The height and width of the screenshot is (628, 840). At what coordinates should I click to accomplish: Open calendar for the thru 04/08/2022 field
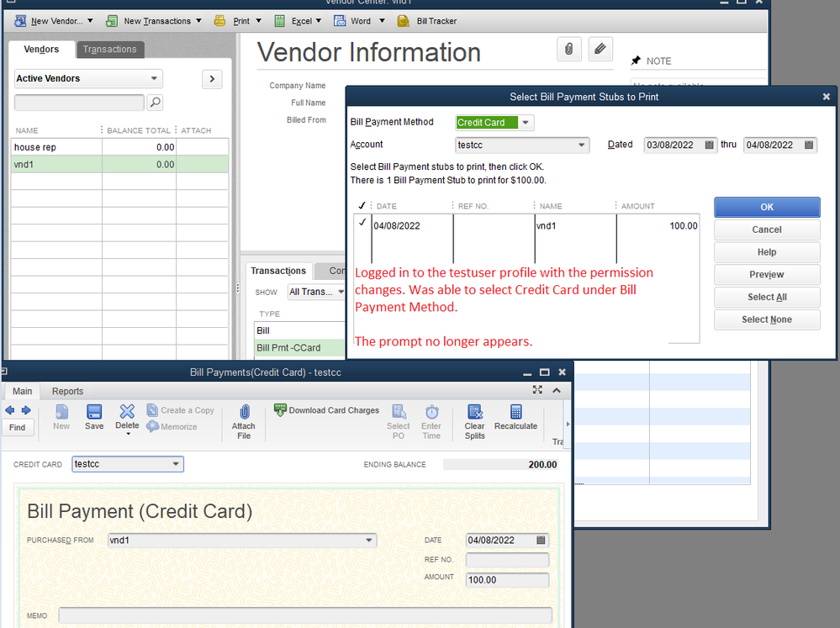pos(809,145)
